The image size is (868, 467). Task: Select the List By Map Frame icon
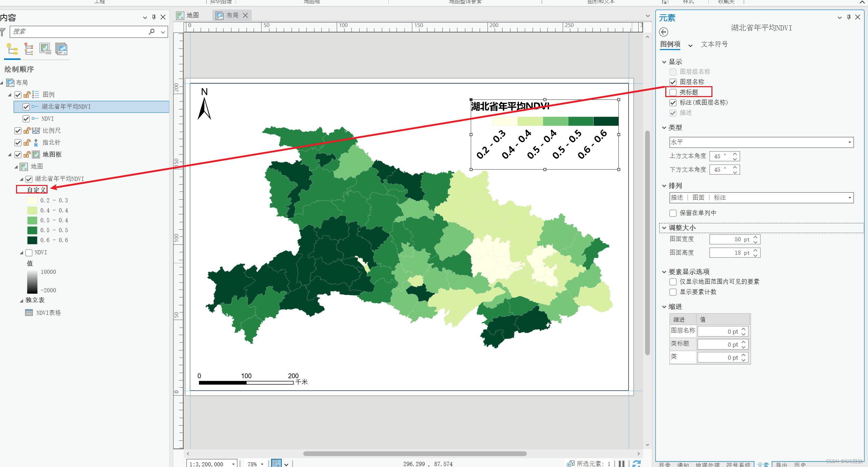[x=45, y=49]
